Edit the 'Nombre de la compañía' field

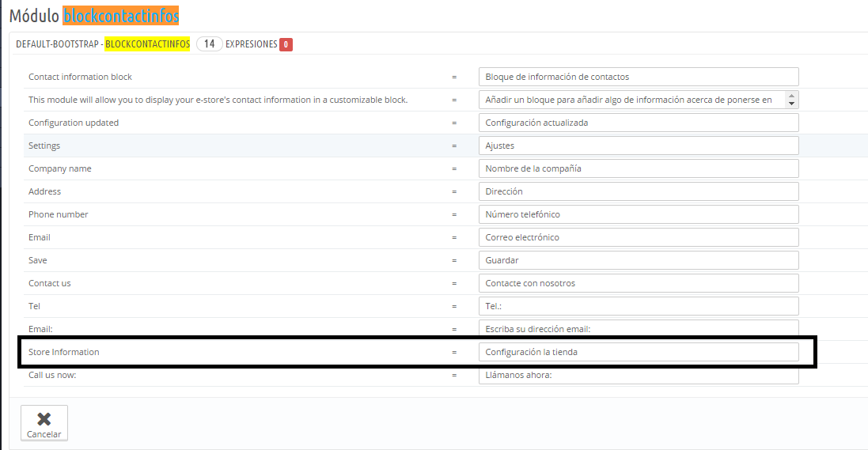click(638, 168)
